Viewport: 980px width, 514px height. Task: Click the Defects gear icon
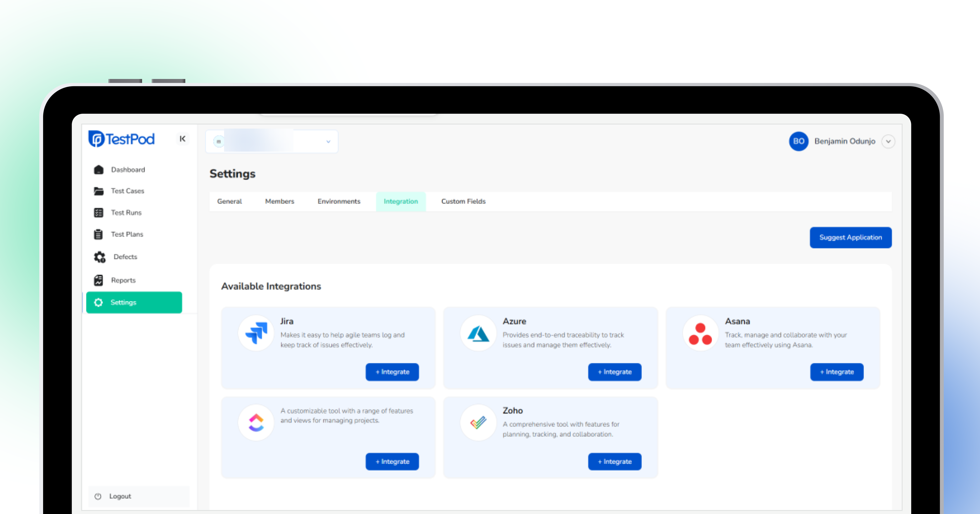[100, 257]
